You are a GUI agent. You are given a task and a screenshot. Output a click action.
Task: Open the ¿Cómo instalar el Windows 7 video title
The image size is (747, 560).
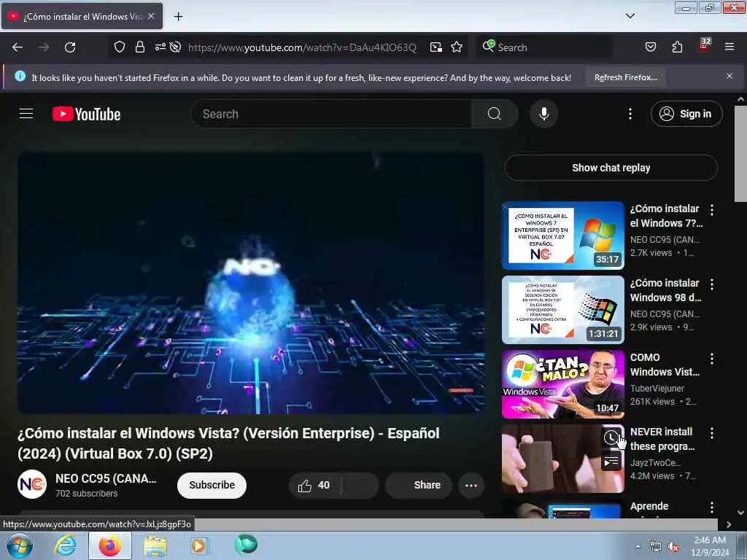(x=666, y=216)
